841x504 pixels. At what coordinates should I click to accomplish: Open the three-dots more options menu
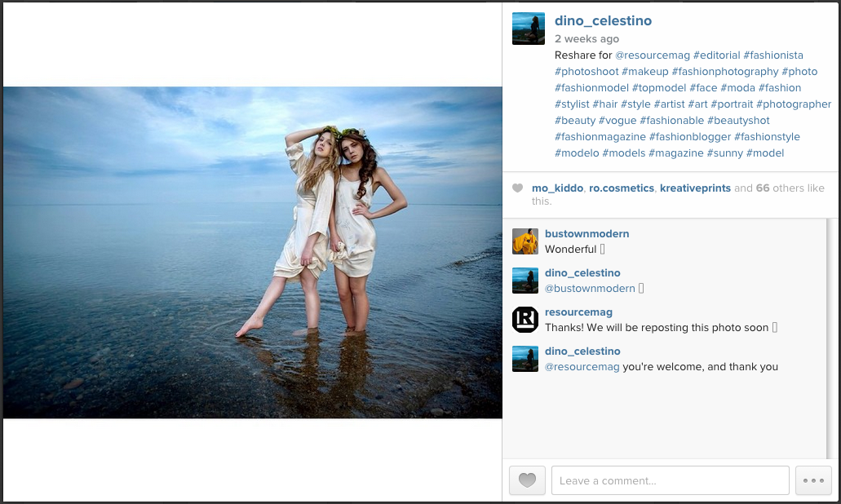tap(813, 480)
